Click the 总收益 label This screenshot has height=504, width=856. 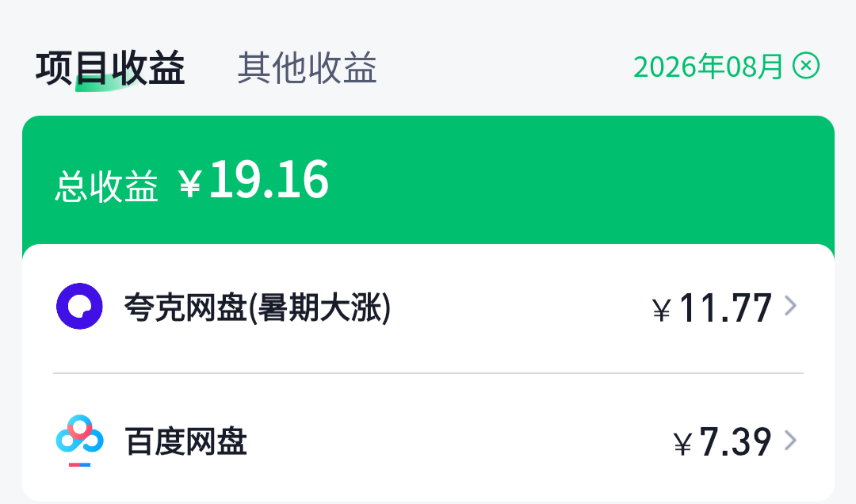point(106,186)
